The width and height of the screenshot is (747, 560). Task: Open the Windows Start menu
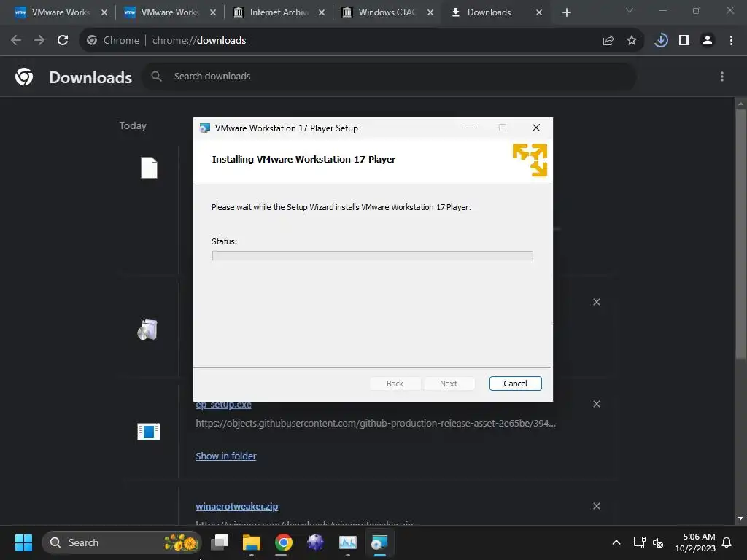[x=23, y=542]
